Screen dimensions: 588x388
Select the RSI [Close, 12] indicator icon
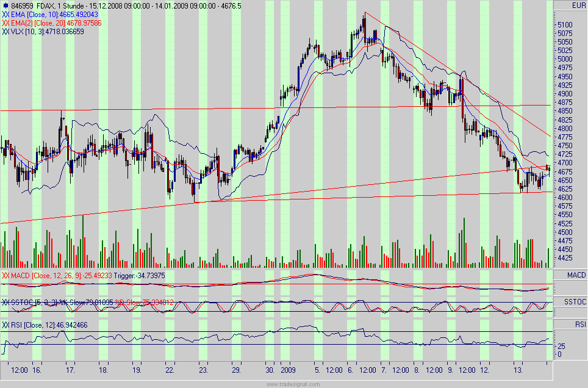coord(7,325)
